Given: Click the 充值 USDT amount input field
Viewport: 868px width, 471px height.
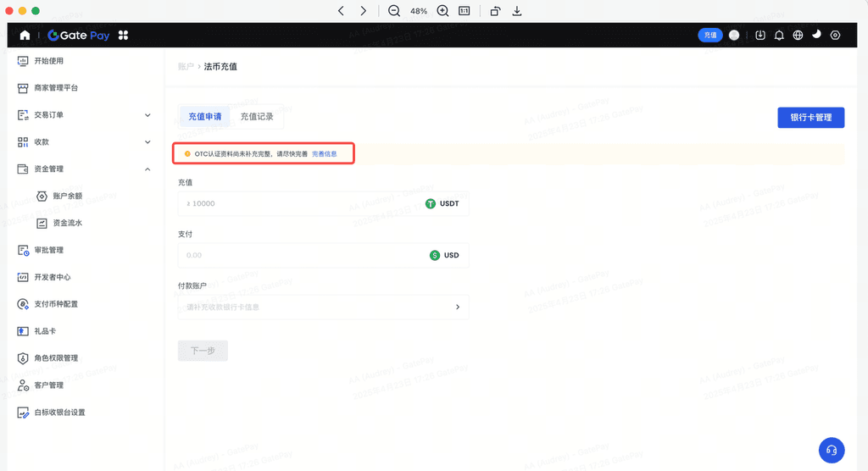Looking at the screenshot, I should 301,203.
